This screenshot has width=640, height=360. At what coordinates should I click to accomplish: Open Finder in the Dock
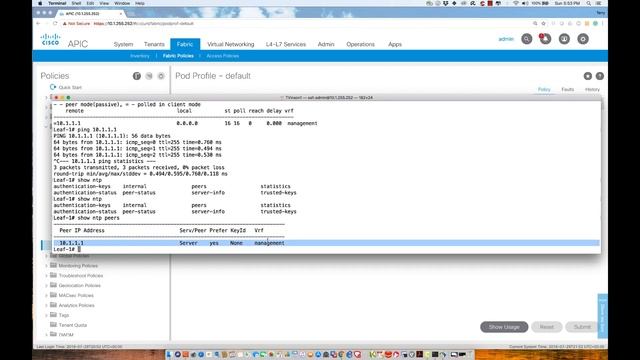coord(170,354)
